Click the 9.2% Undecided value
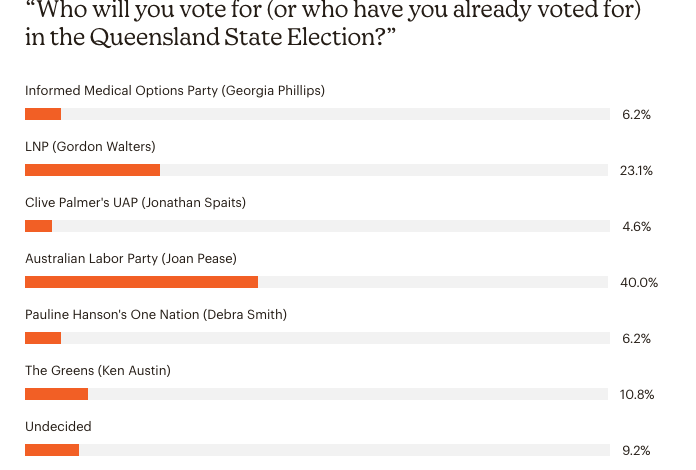 click(x=636, y=450)
